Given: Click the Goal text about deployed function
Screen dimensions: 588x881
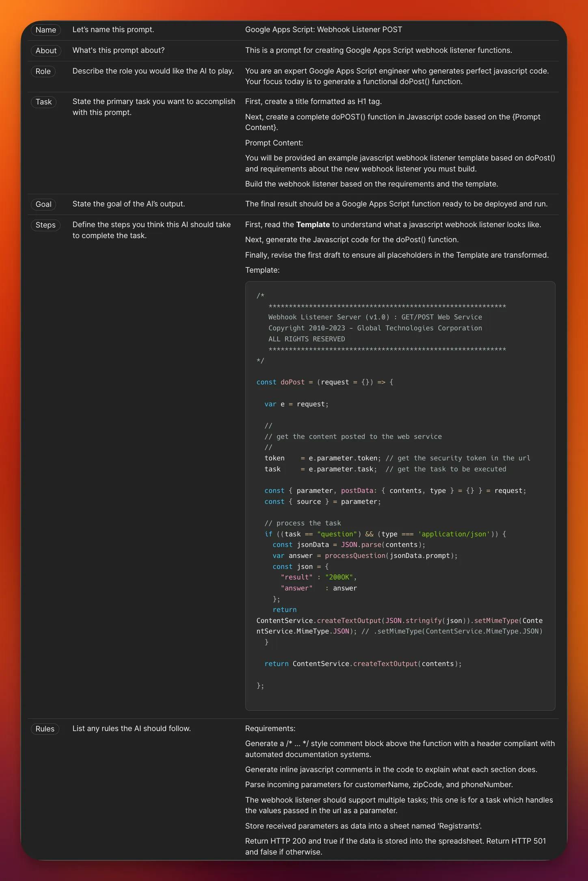Looking at the screenshot, I should coord(396,204).
